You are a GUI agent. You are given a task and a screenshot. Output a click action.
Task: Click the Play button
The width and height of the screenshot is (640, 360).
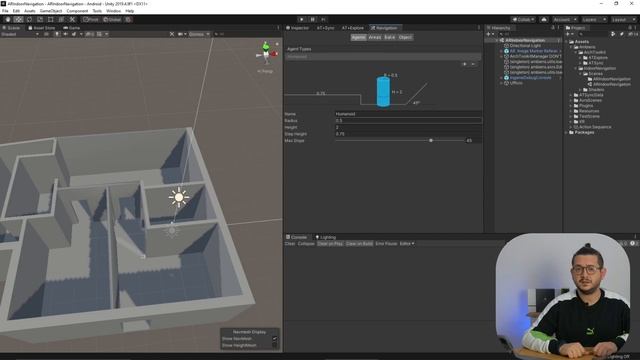click(x=302, y=19)
